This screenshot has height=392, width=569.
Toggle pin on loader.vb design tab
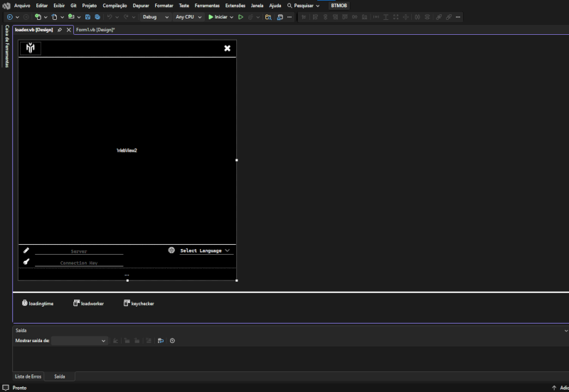tap(60, 30)
